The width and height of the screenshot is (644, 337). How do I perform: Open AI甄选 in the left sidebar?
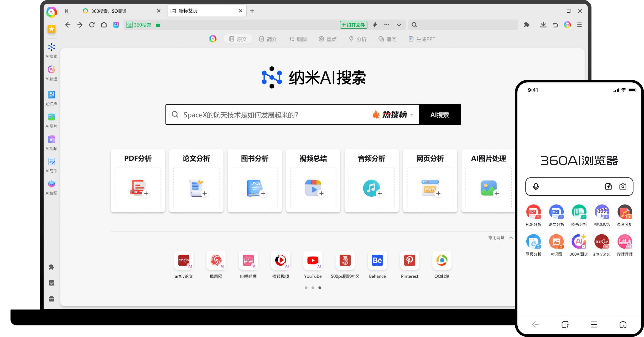tap(51, 73)
